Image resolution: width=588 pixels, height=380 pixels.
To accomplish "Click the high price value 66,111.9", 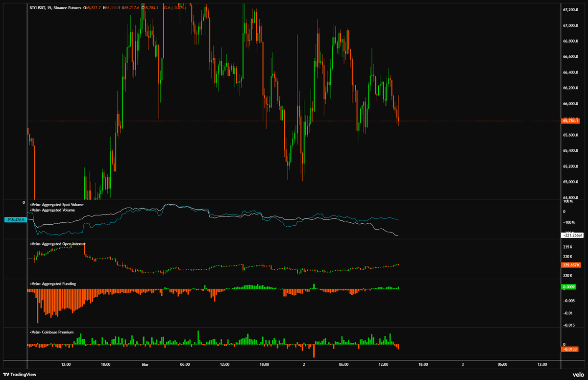I will pos(112,8).
